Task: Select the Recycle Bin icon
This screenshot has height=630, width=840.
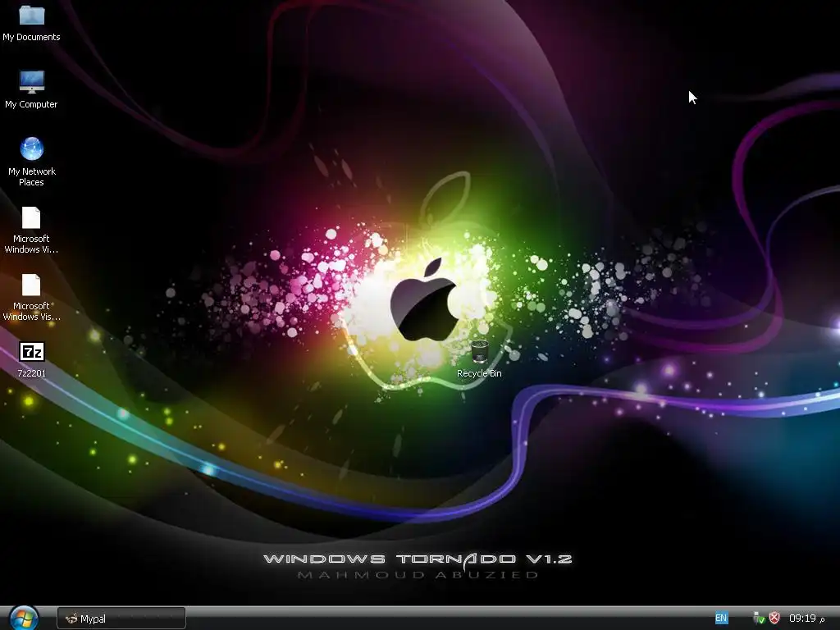Action: (x=479, y=351)
